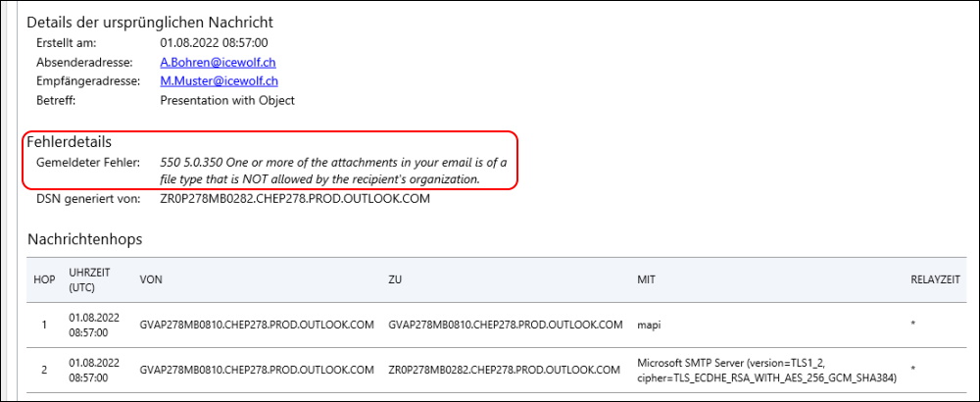Click the mapi entry in hop 1
The height and width of the screenshot is (402, 980).
coord(648,326)
